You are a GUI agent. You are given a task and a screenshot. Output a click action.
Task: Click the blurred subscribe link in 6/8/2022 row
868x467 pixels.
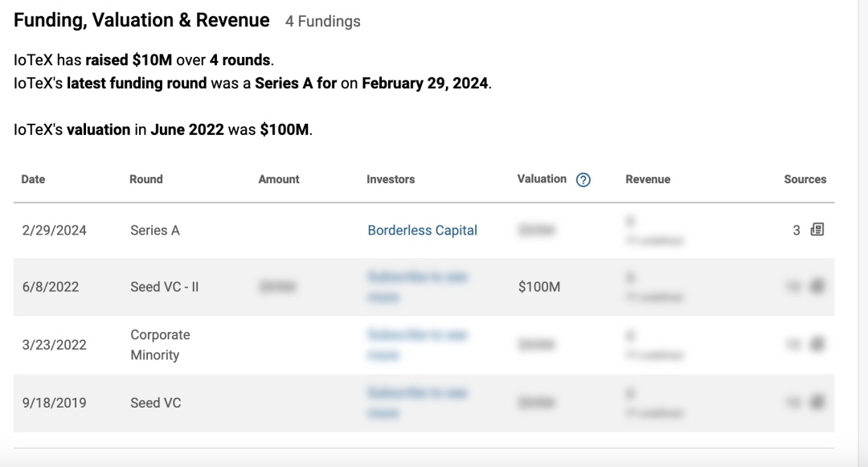pyautogui.click(x=418, y=286)
